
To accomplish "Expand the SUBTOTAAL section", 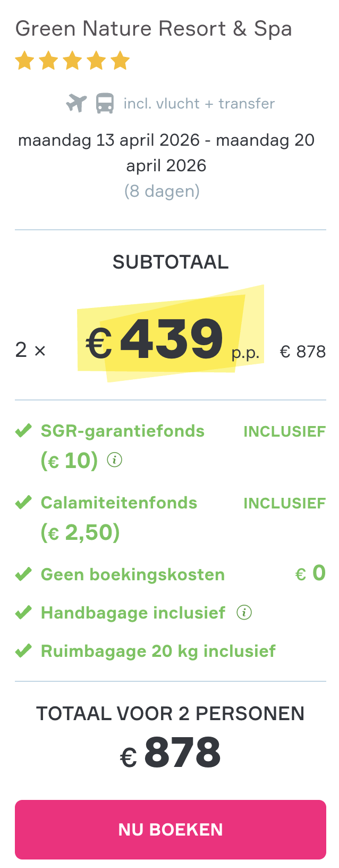I will tap(170, 261).
